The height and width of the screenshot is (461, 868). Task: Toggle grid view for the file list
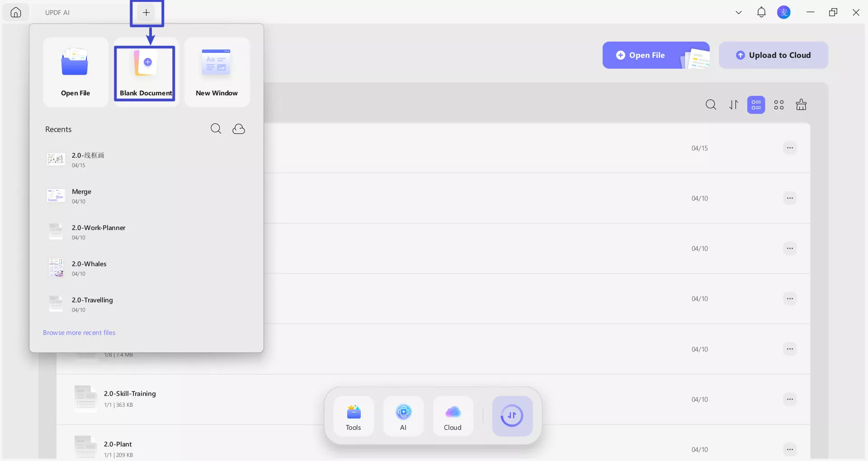(x=779, y=104)
